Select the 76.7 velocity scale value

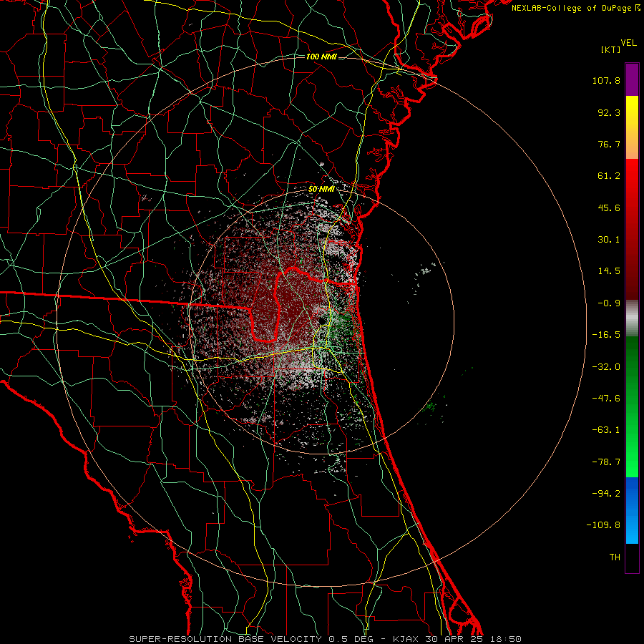point(609,144)
